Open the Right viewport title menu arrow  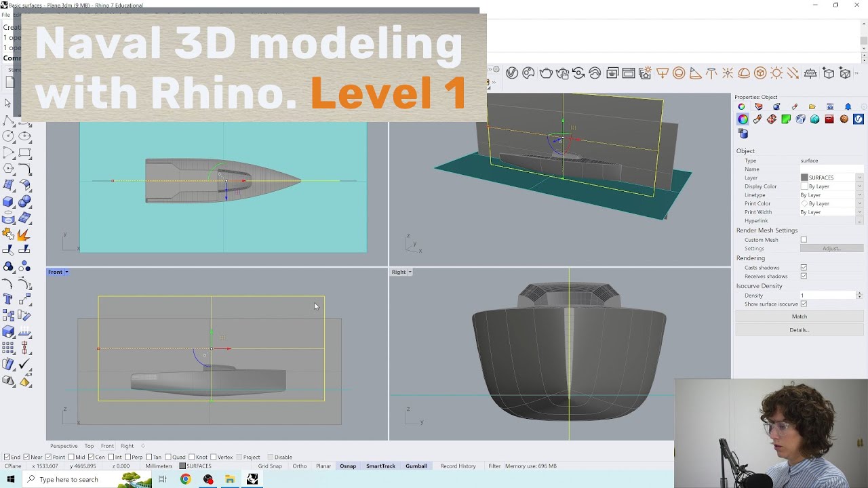click(410, 272)
